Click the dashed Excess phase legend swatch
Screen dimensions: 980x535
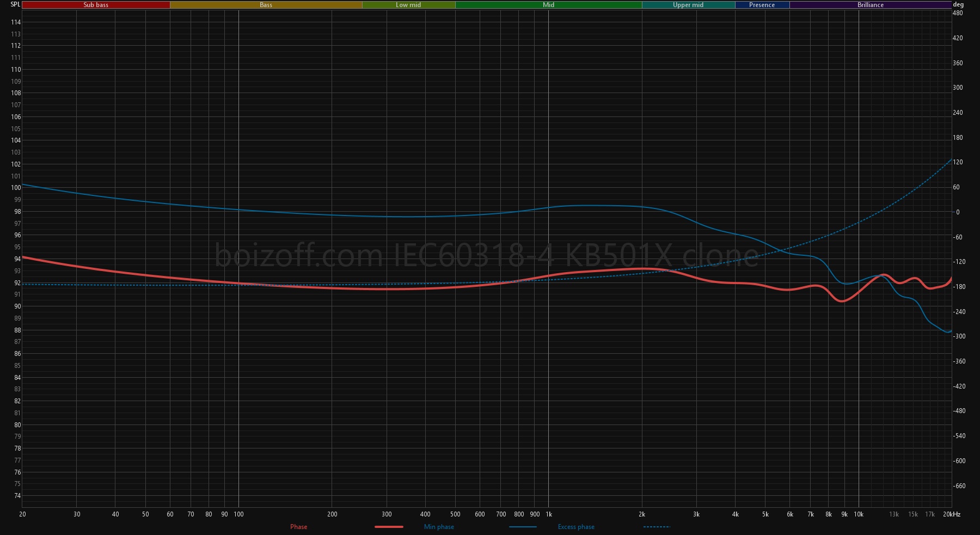pyautogui.click(x=656, y=527)
